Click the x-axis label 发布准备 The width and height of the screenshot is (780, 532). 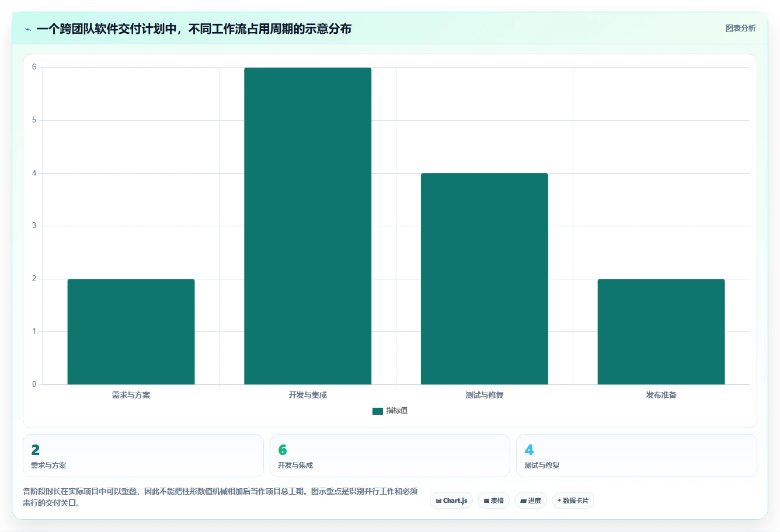coord(661,395)
